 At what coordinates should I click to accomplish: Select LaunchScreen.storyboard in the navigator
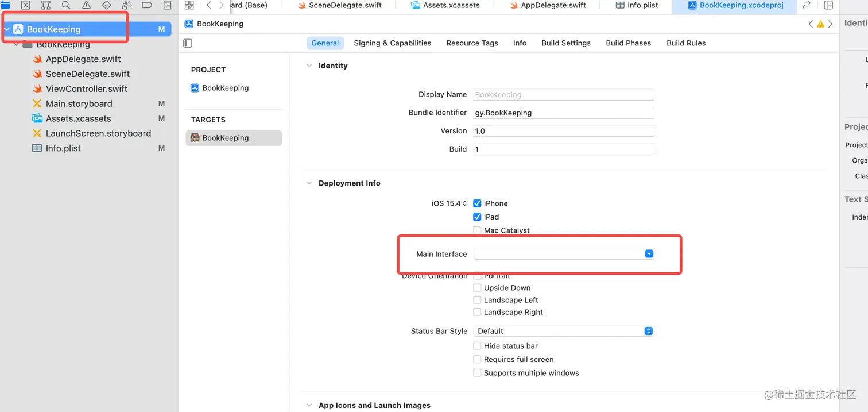(98, 133)
